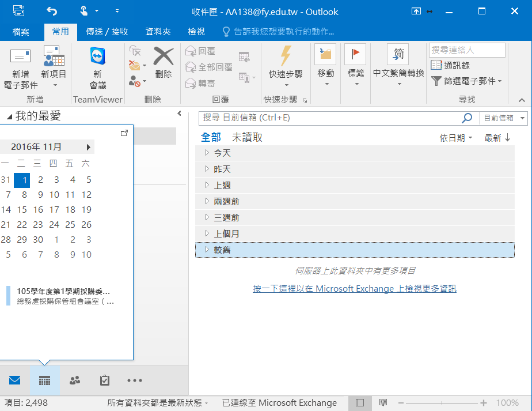Open more navigation options (three dots)
This screenshot has width=532, height=411.
pos(135,380)
